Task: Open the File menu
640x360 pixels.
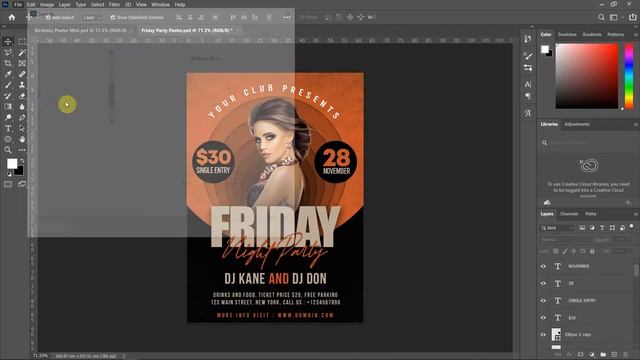Action: click(18, 4)
